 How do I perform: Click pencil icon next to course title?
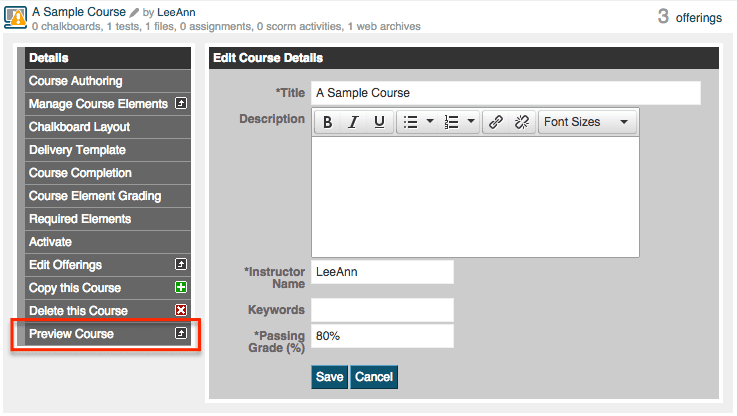(134, 13)
